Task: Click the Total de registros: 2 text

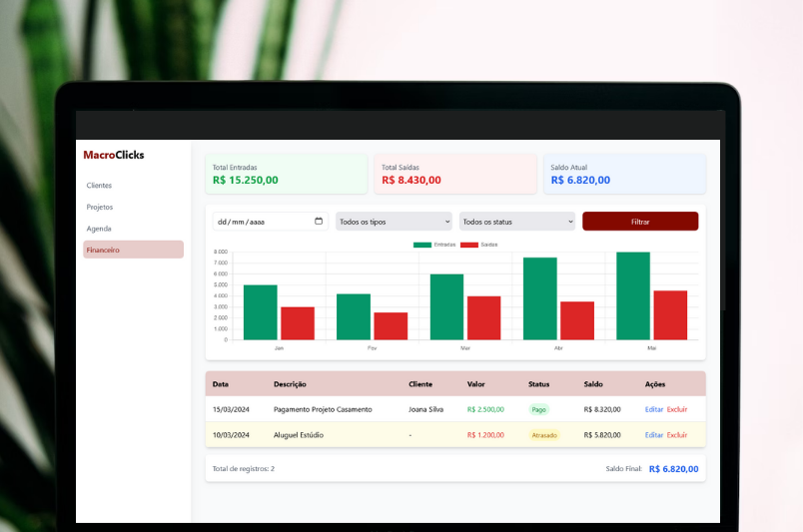Action: click(x=244, y=468)
